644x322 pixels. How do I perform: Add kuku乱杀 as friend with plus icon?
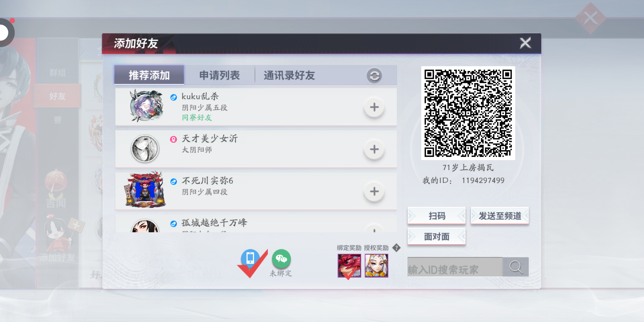coord(374,107)
